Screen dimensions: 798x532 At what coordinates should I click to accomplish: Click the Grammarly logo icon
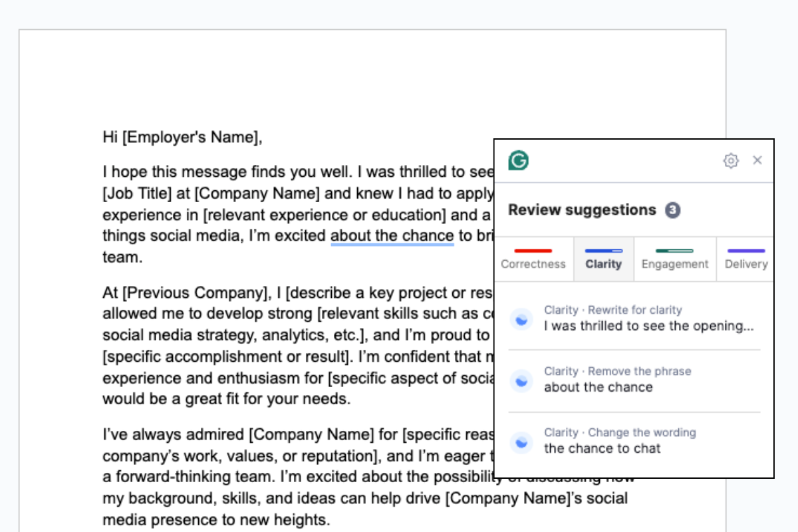point(519,160)
